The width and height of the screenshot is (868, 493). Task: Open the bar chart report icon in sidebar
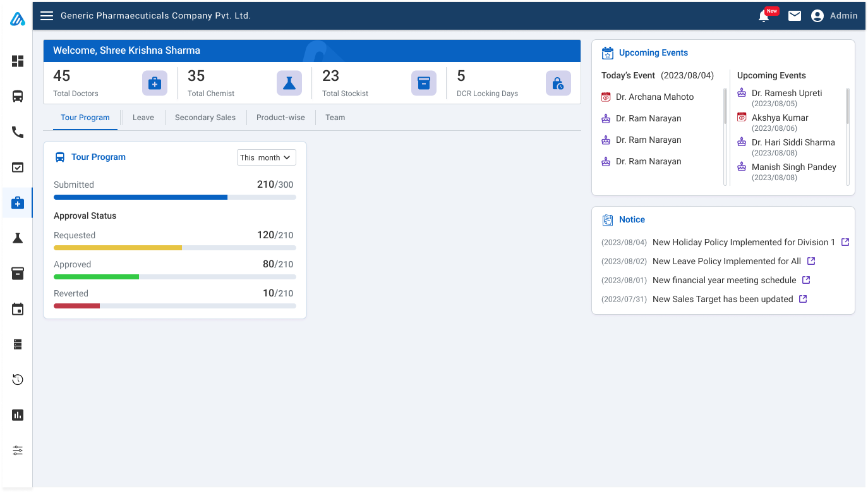point(18,415)
